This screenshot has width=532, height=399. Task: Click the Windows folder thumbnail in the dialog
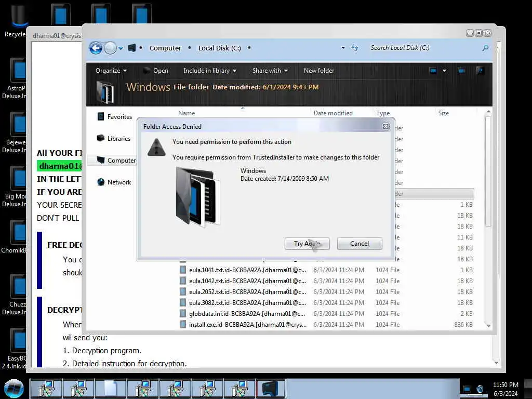click(198, 196)
